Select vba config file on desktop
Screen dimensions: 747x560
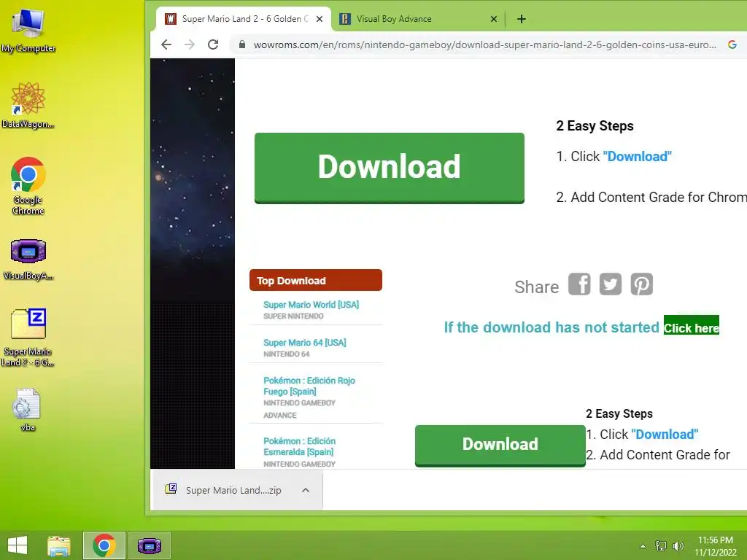pyautogui.click(x=28, y=410)
